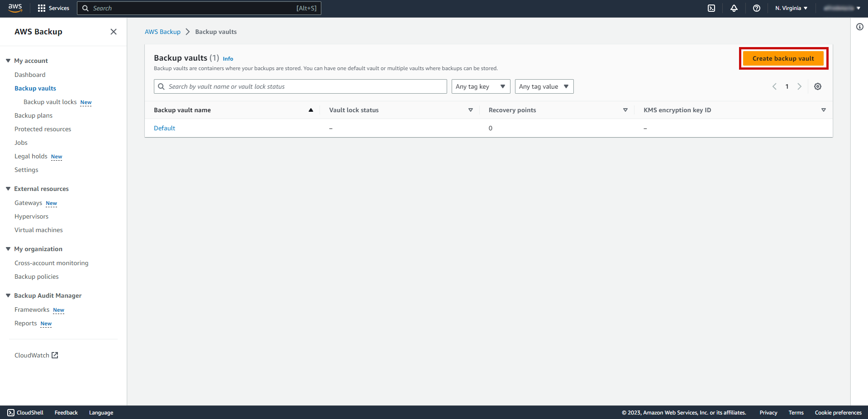Open the Any tag value dropdown

coord(544,86)
